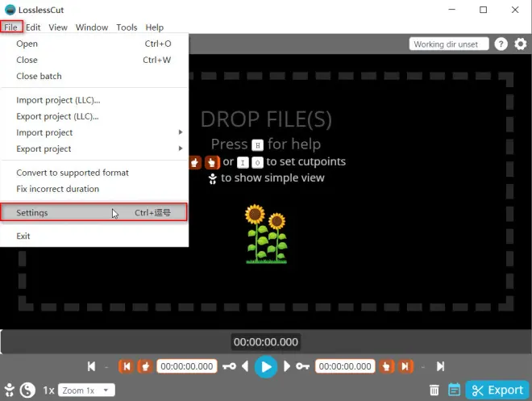The width and height of the screenshot is (532, 401).
Task: Click the LosslessCut app icon in title bar
Action: pyautogui.click(x=10, y=10)
